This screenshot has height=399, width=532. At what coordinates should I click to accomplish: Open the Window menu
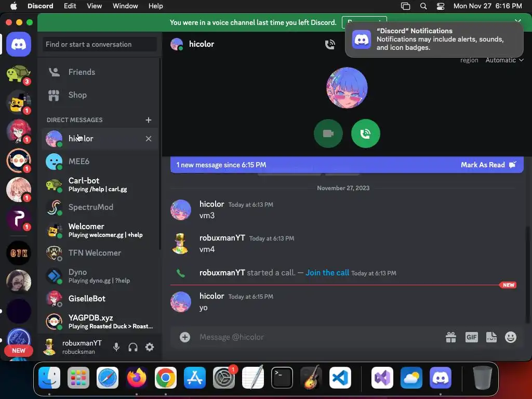(125, 6)
